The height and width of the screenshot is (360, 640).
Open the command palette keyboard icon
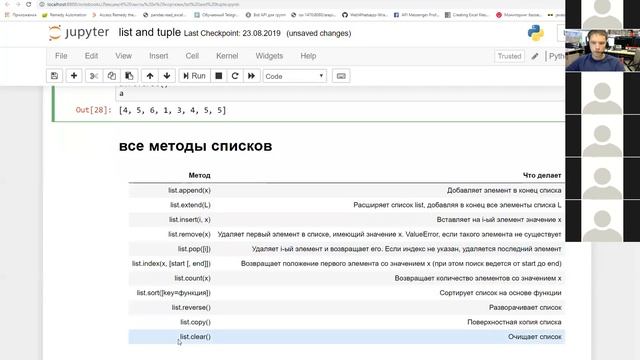(341, 76)
